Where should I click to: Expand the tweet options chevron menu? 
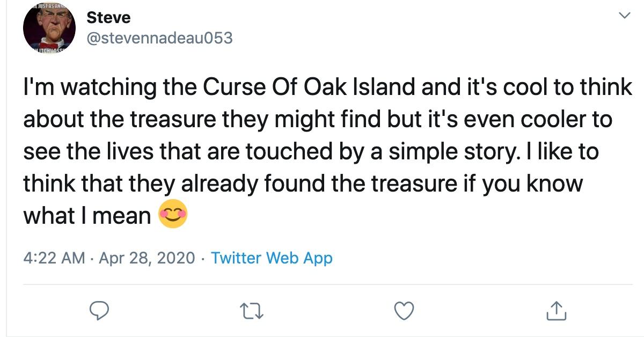point(624,16)
